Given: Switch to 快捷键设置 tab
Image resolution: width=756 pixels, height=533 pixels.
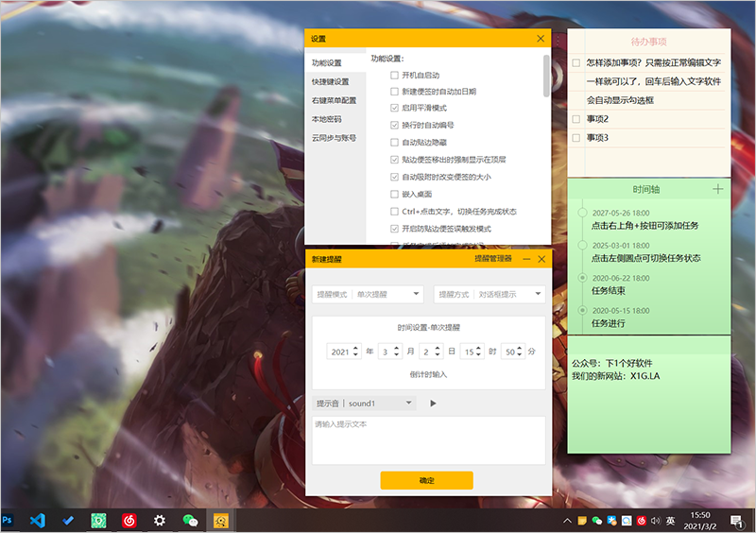Looking at the screenshot, I should pyautogui.click(x=330, y=82).
